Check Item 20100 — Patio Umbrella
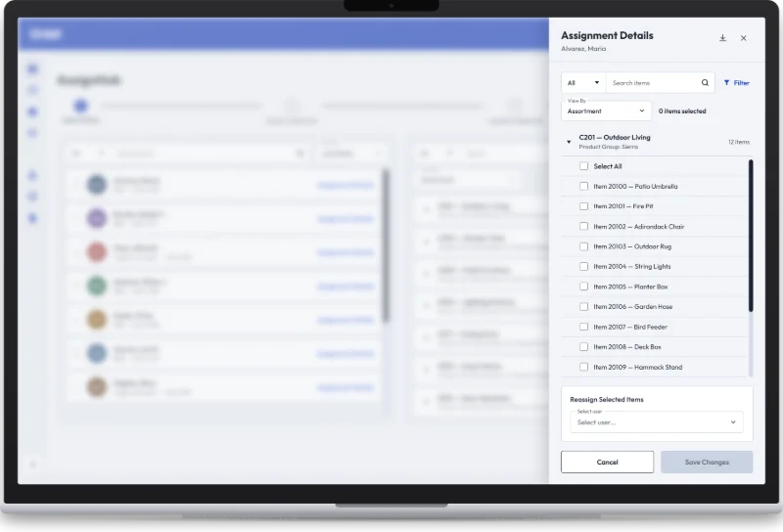Image resolution: width=783 pixels, height=532 pixels. 583,186
